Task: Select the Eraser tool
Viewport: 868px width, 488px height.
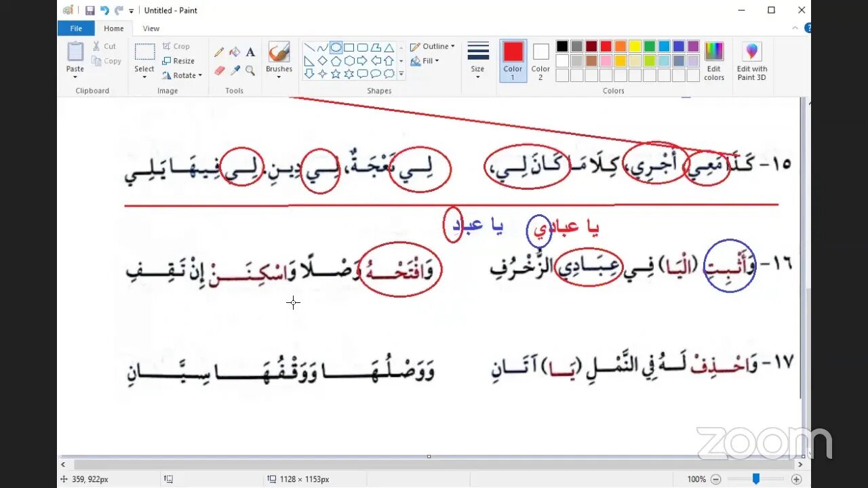Action: [x=219, y=70]
